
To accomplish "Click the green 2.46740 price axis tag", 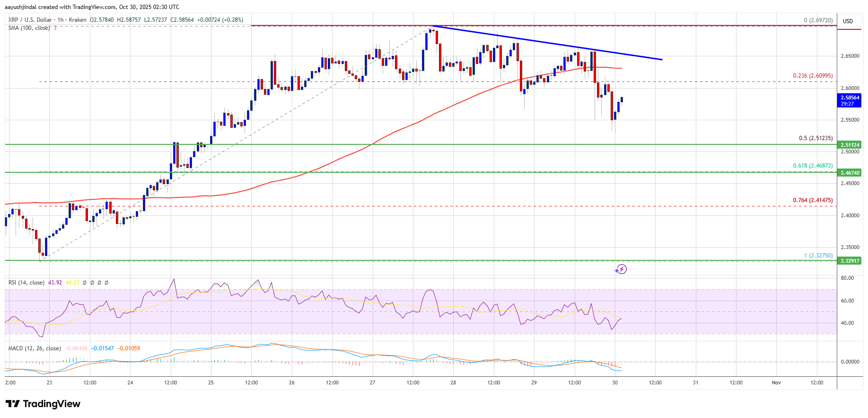I will (850, 173).
